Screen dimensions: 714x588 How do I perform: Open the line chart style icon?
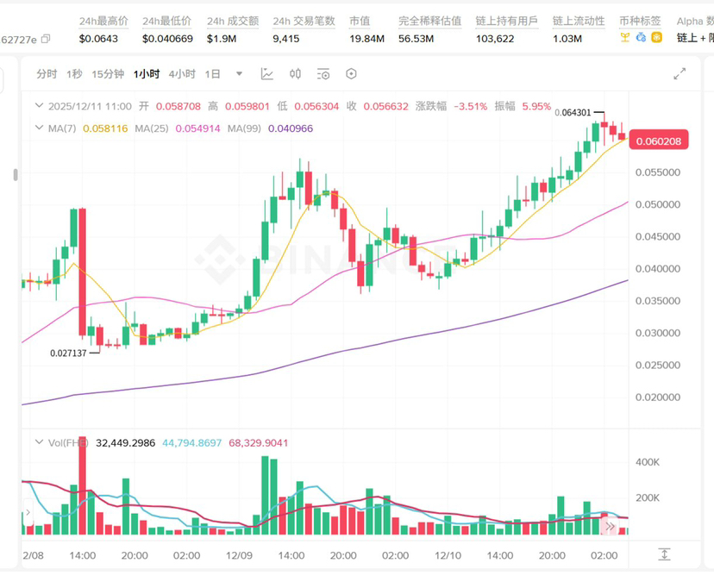267,74
